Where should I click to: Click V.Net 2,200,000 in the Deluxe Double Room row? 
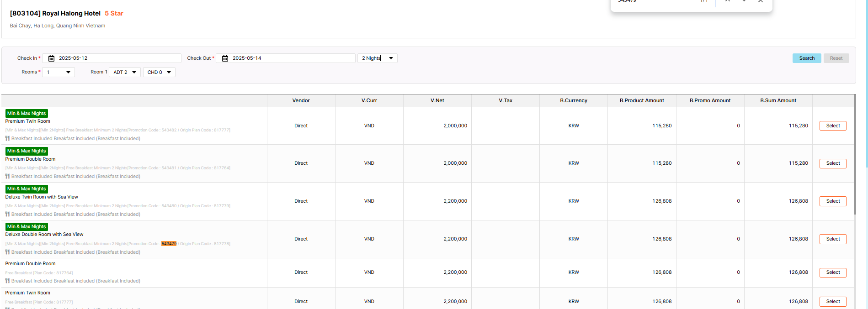455,239
